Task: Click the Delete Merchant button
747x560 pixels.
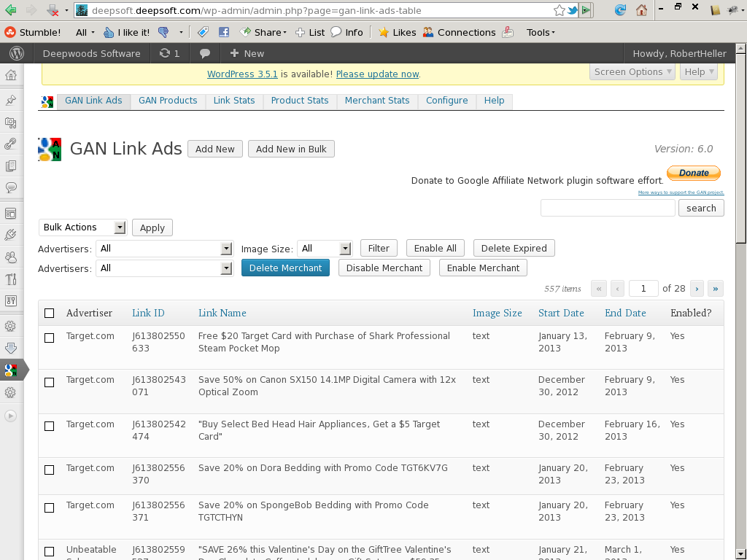Action: point(285,268)
